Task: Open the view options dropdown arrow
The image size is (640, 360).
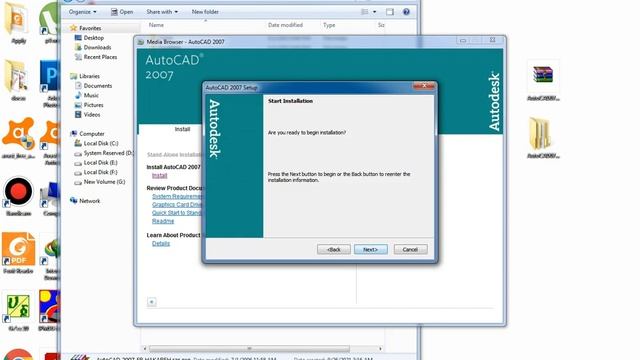Action: point(374,12)
